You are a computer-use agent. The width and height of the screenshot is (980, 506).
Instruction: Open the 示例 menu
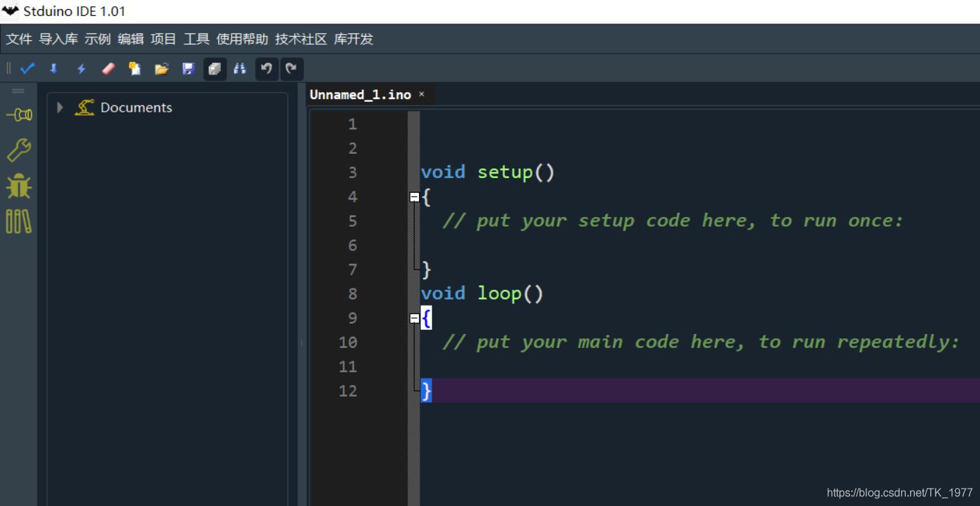tap(98, 40)
